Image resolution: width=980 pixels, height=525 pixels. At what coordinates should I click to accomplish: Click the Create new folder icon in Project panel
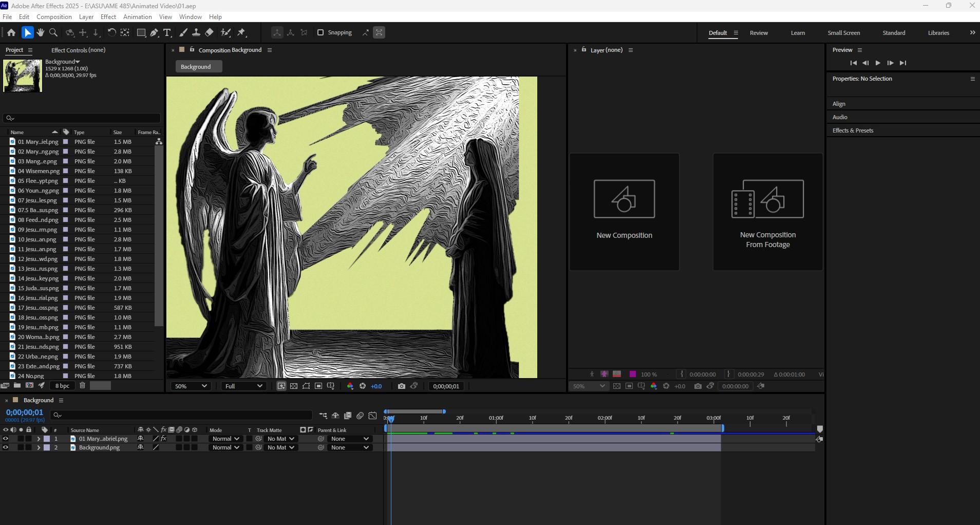tap(17, 386)
